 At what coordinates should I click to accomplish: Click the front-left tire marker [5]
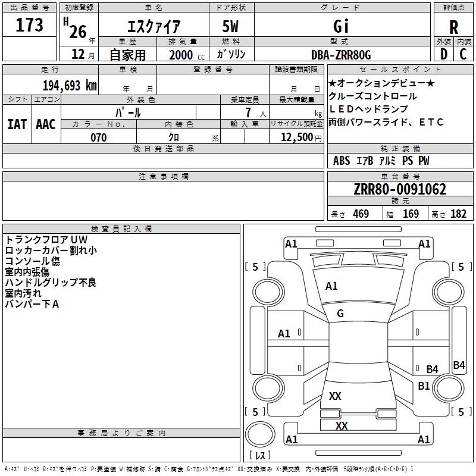(x=255, y=267)
